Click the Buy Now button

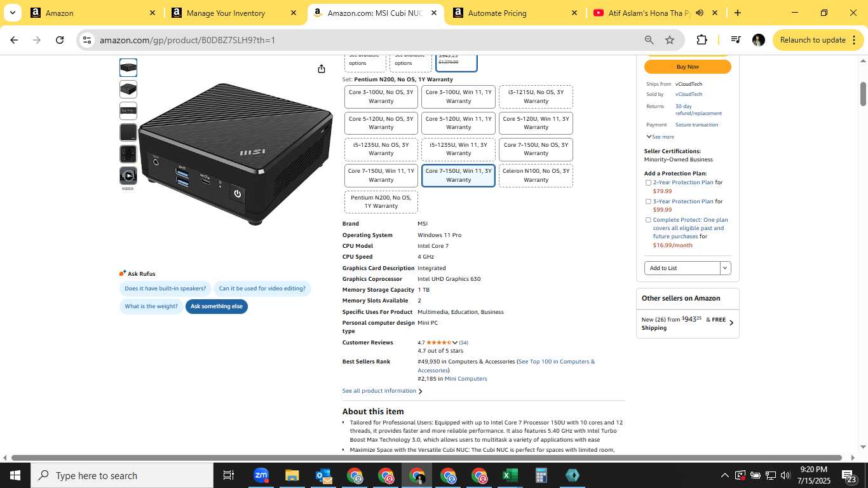[688, 67]
